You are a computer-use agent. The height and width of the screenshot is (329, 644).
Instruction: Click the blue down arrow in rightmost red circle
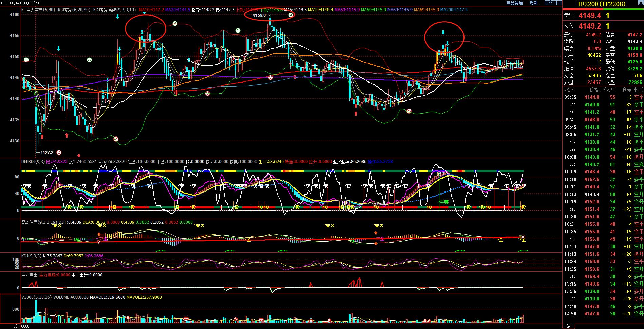[443, 33]
